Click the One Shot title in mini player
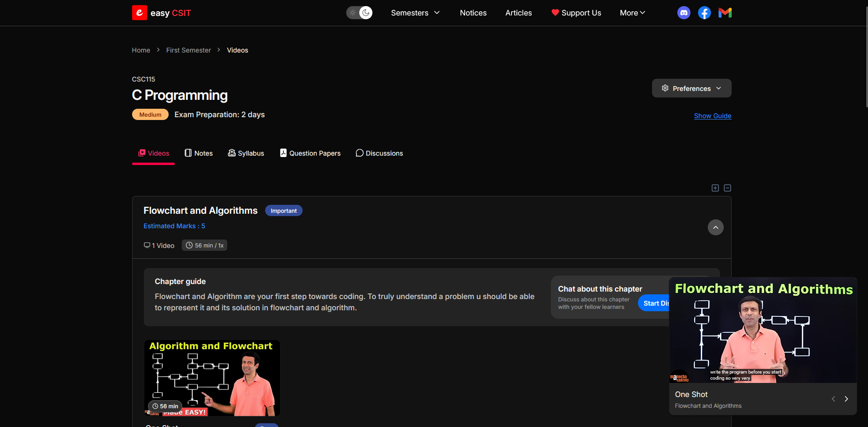 pos(691,395)
